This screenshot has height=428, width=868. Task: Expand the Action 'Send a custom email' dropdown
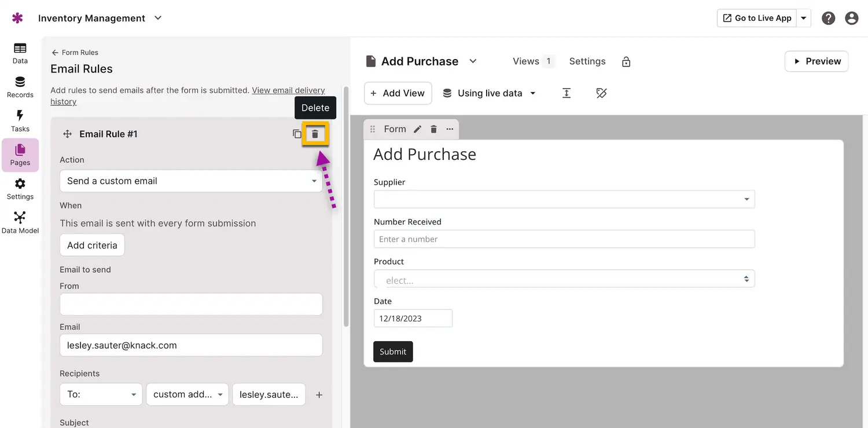tap(191, 181)
